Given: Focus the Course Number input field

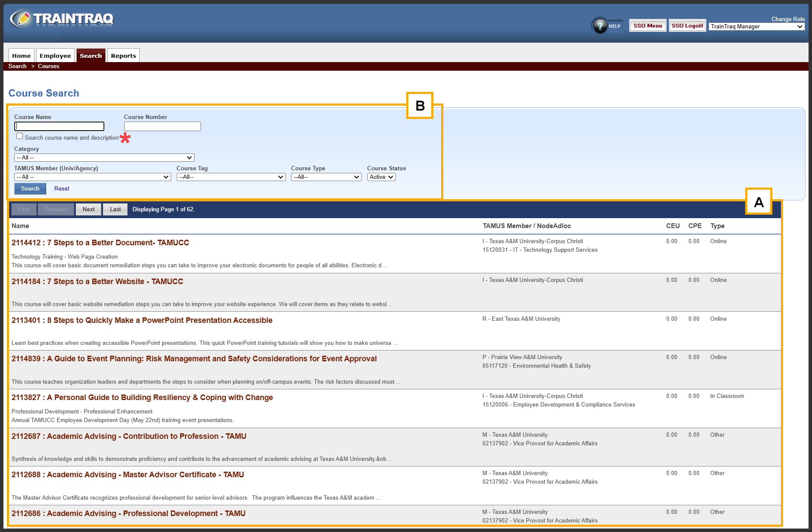Looking at the screenshot, I should (162, 126).
